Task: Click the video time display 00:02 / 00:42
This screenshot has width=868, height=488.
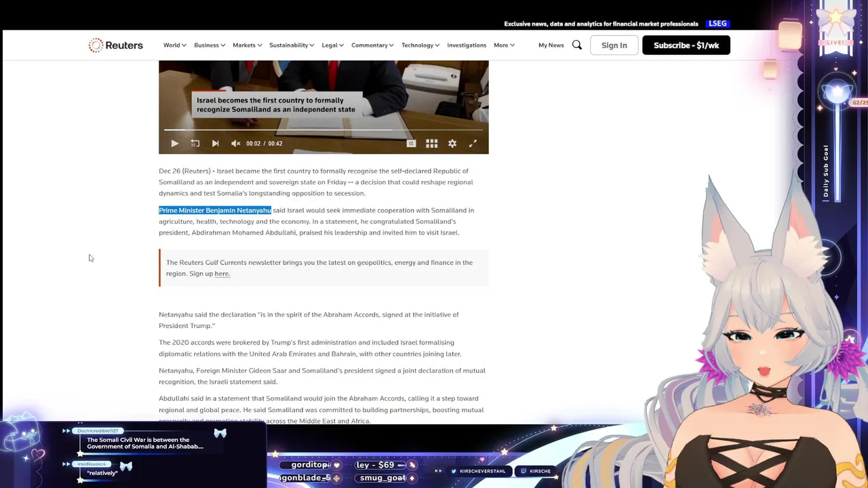Action: [x=264, y=144]
